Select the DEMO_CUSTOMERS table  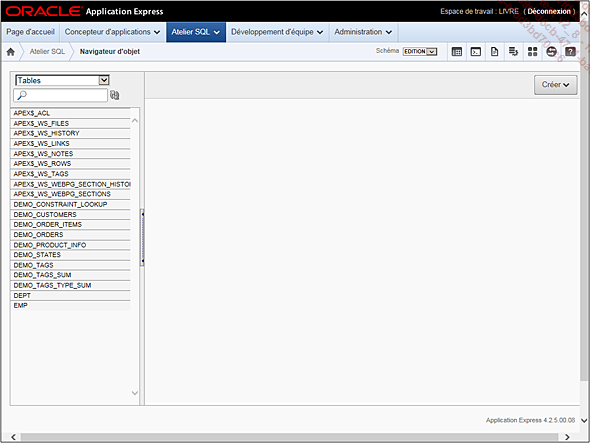point(70,215)
